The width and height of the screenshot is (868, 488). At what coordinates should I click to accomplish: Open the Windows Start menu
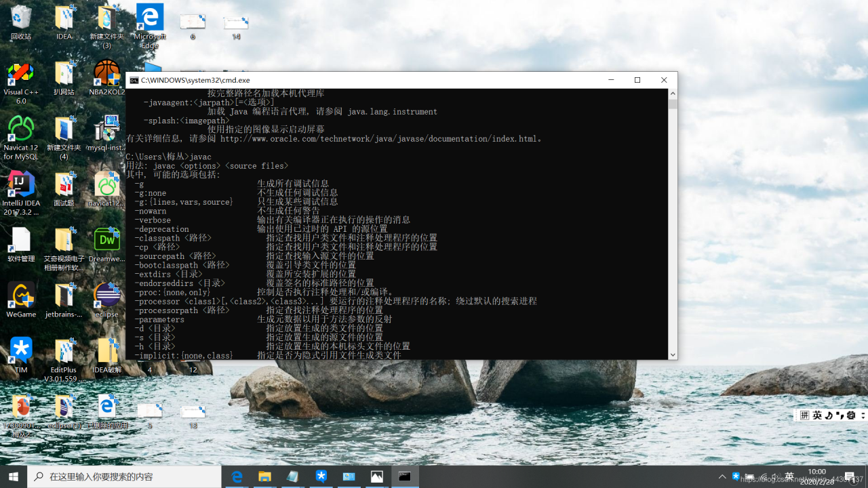(14, 476)
